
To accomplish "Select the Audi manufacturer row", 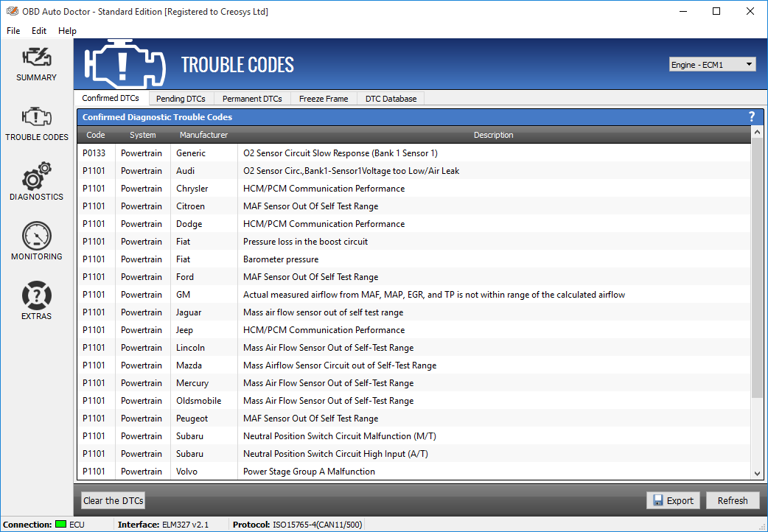I will pos(414,170).
